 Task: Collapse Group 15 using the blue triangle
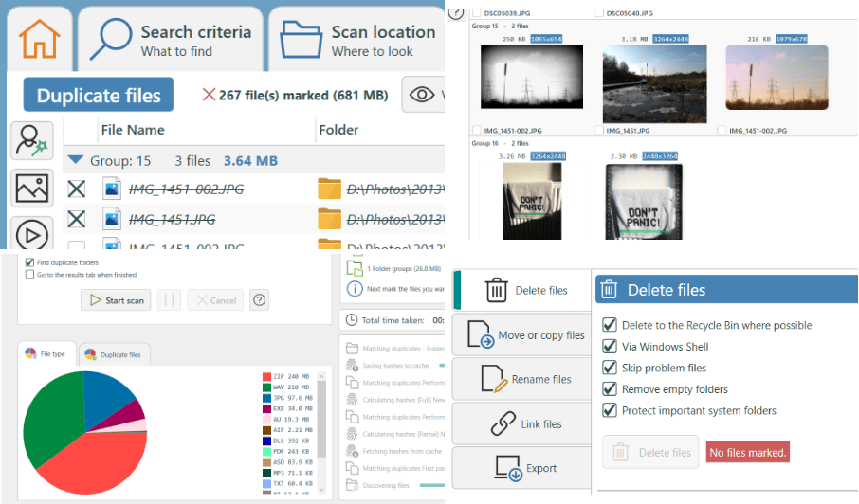[75, 161]
